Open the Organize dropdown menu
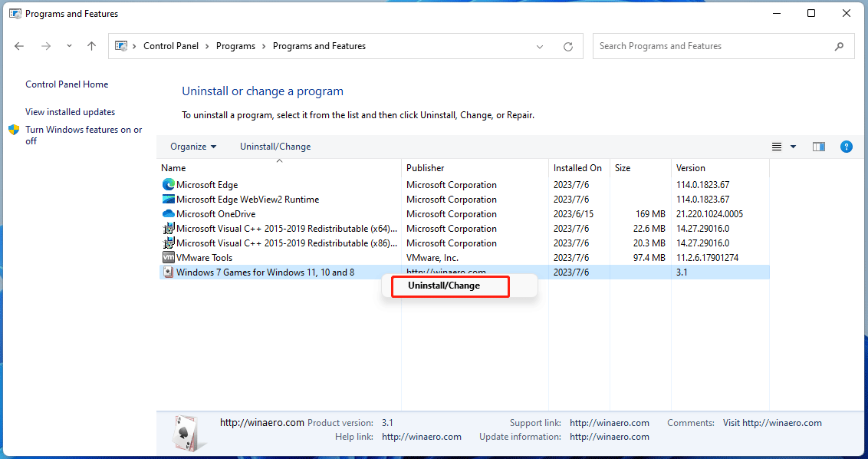The width and height of the screenshot is (868, 459). 193,147
